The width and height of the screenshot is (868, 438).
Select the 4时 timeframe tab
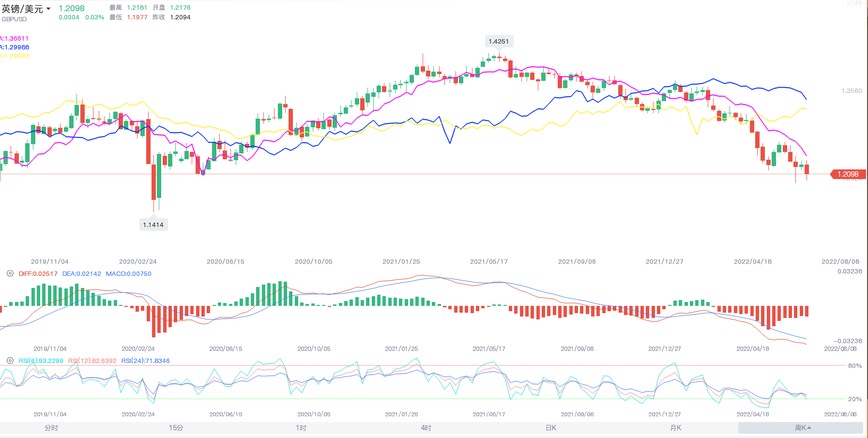click(x=426, y=428)
